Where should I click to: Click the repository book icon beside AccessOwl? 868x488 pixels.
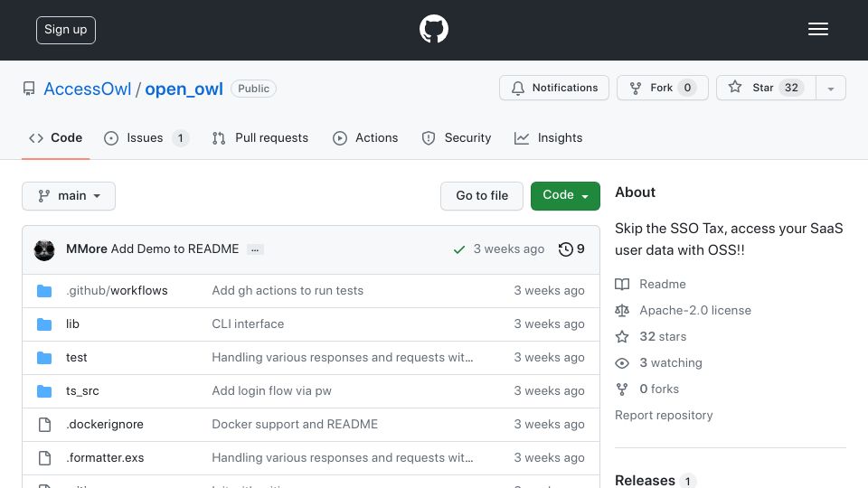[29, 89]
